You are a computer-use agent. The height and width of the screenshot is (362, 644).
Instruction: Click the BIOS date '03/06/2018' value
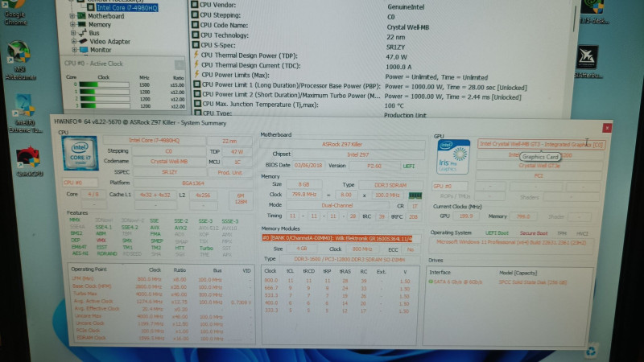(x=308, y=166)
